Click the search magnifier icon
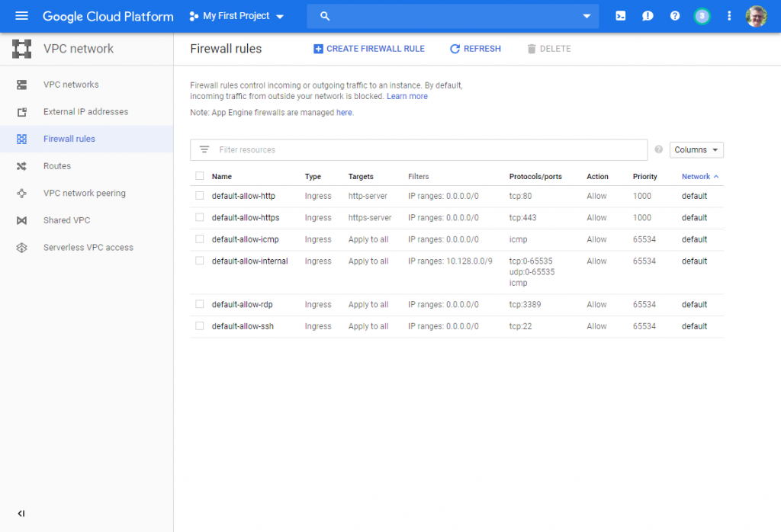 pos(325,16)
